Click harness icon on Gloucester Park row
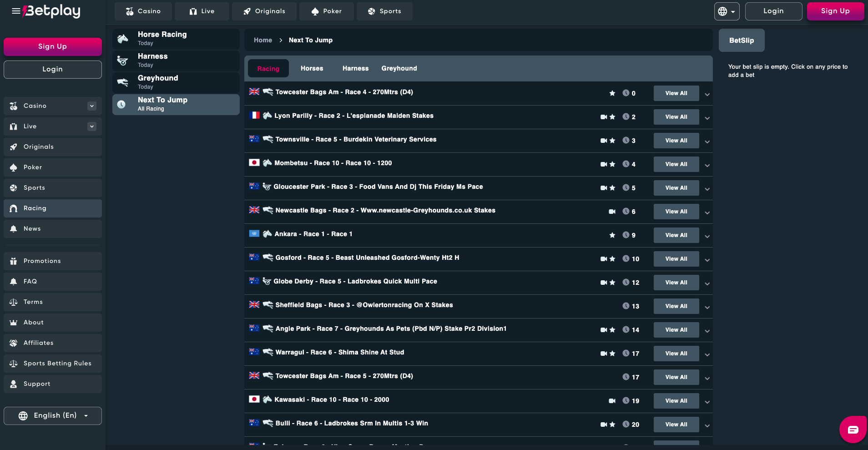 pos(267,187)
